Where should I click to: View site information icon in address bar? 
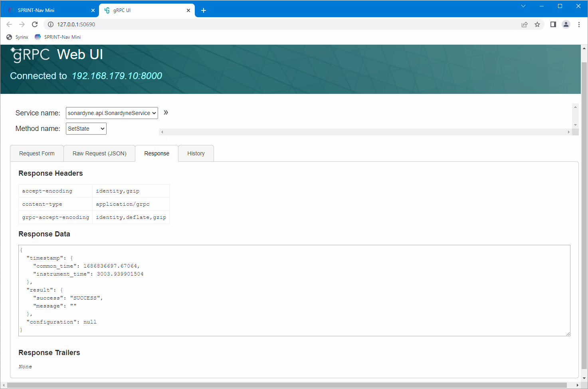point(51,24)
